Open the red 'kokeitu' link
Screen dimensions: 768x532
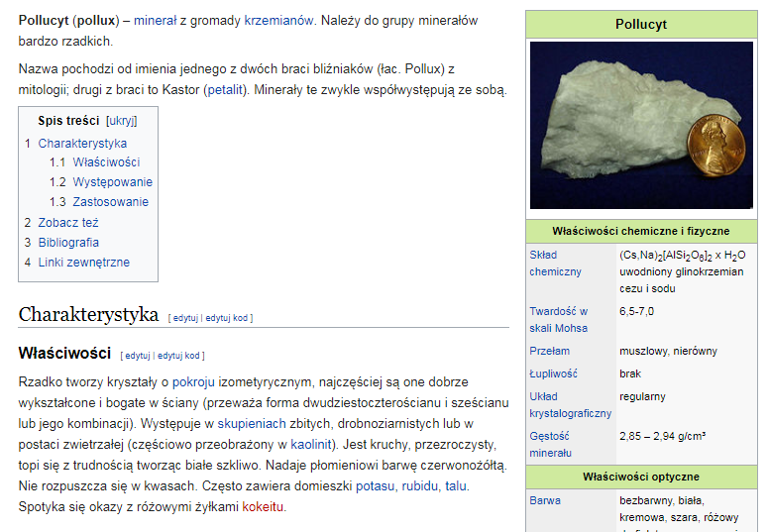(x=263, y=506)
